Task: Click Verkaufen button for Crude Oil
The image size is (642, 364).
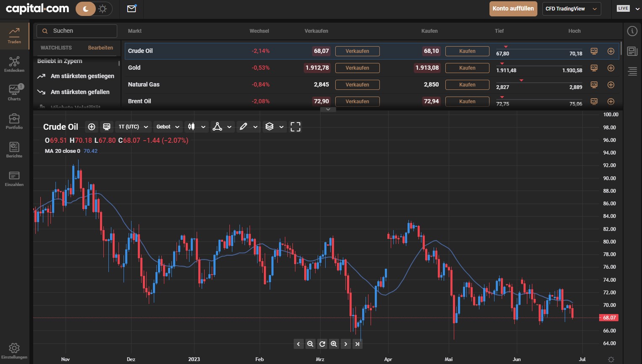Action: click(x=357, y=51)
